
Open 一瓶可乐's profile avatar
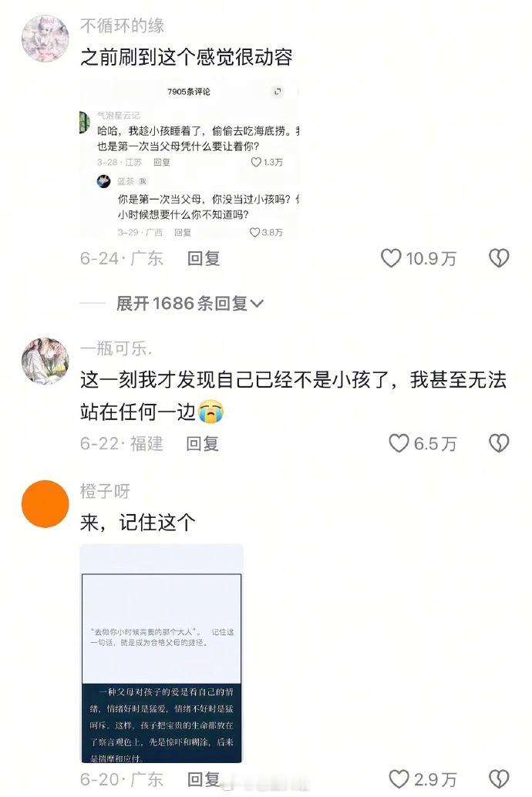[45, 361]
